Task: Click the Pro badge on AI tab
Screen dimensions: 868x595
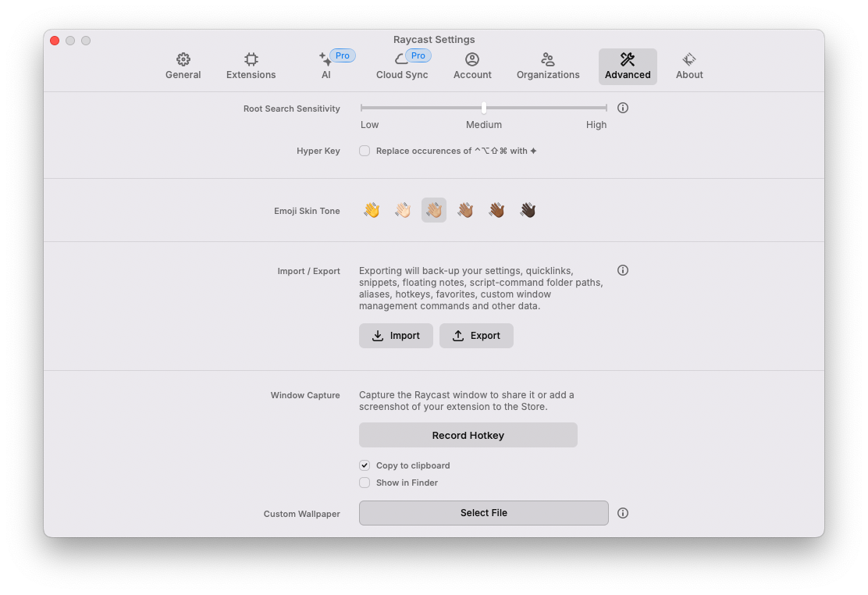Action: (x=343, y=55)
